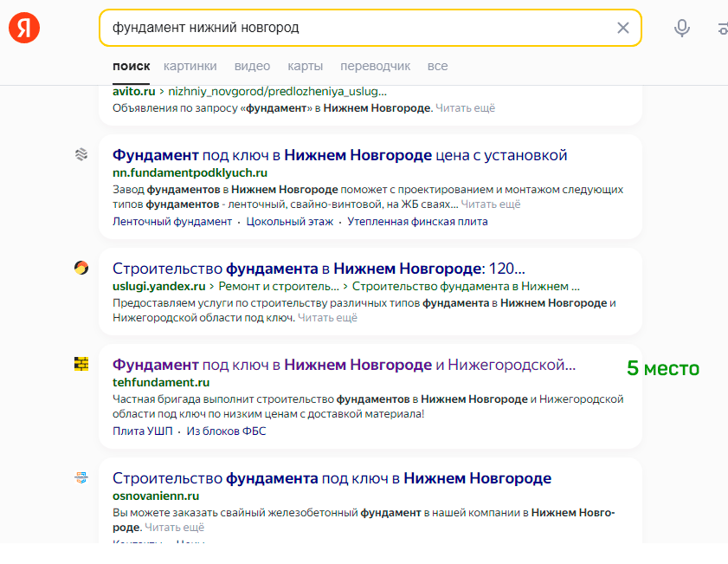Open tehfundament.ru result title link
728x564 pixels.
coord(344,365)
